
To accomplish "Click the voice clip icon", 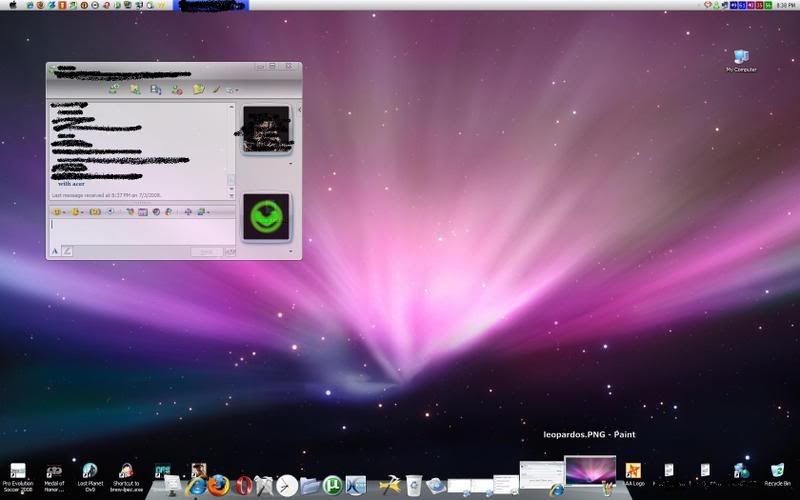I will point(110,212).
